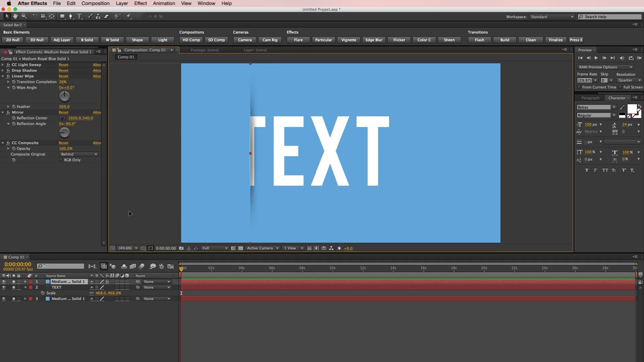This screenshot has height=362, width=644.
Task: Open the viewer resolution Full dropdown
Action: 215,248
